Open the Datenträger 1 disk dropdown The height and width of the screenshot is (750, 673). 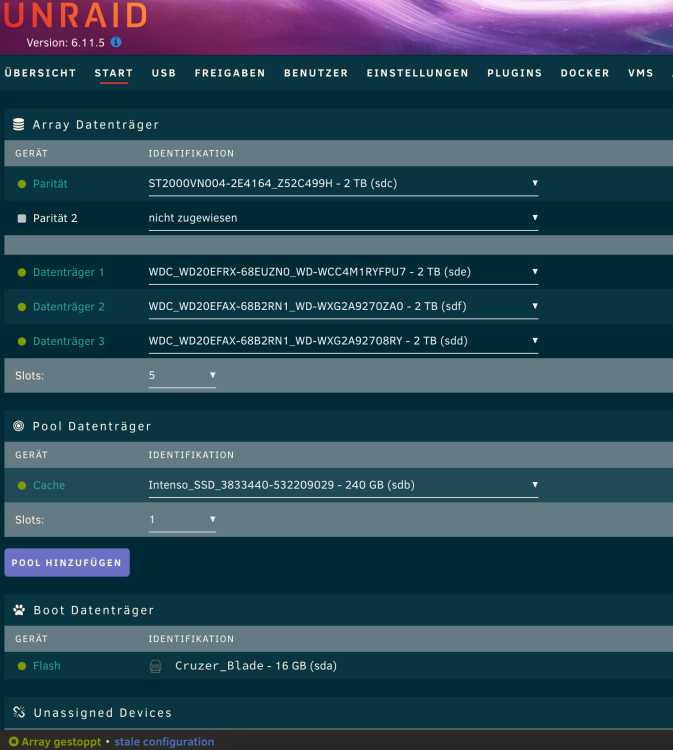[x=343, y=272]
